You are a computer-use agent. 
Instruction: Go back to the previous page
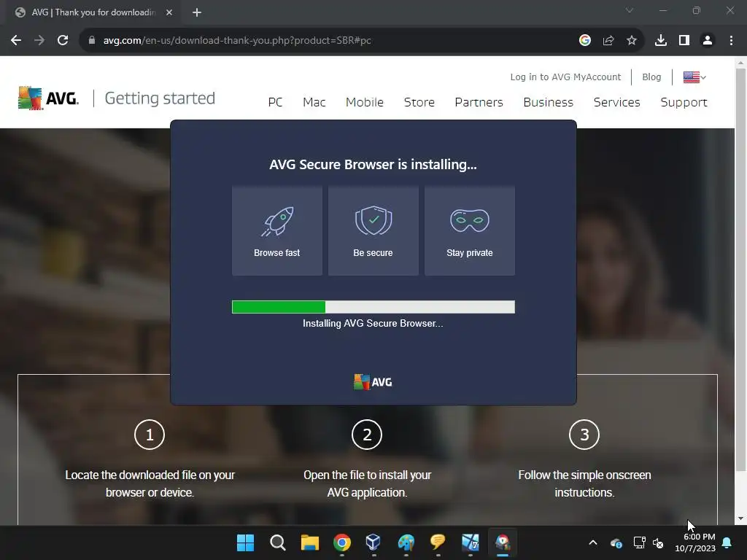point(16,41)
